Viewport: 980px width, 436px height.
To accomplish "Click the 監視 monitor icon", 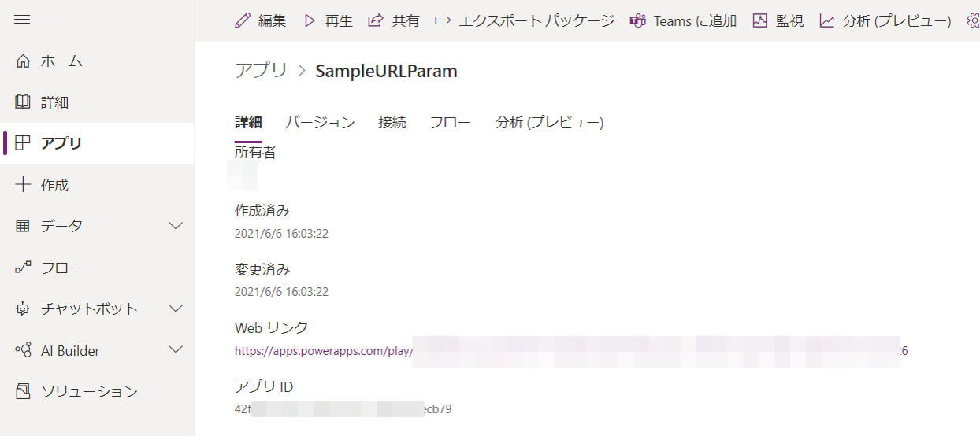I will (760, 21).
